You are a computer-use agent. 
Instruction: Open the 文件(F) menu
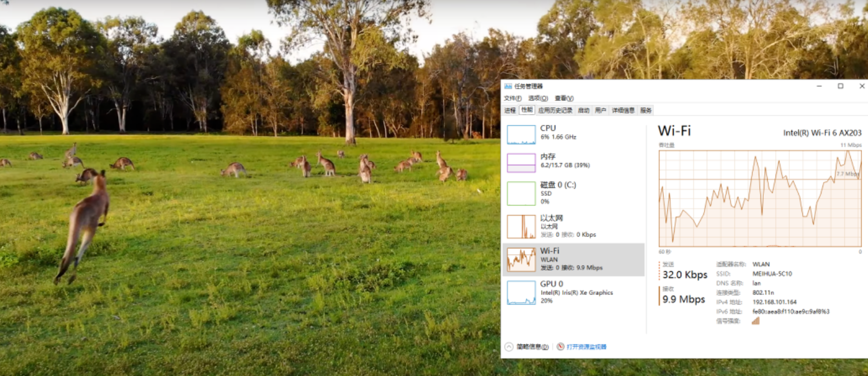[x=512, y=98]
